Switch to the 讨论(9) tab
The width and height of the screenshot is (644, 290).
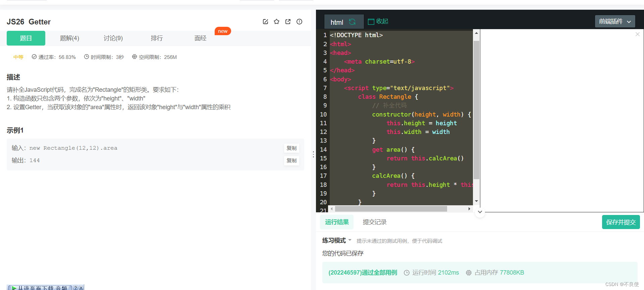click(x=113, y=38)
